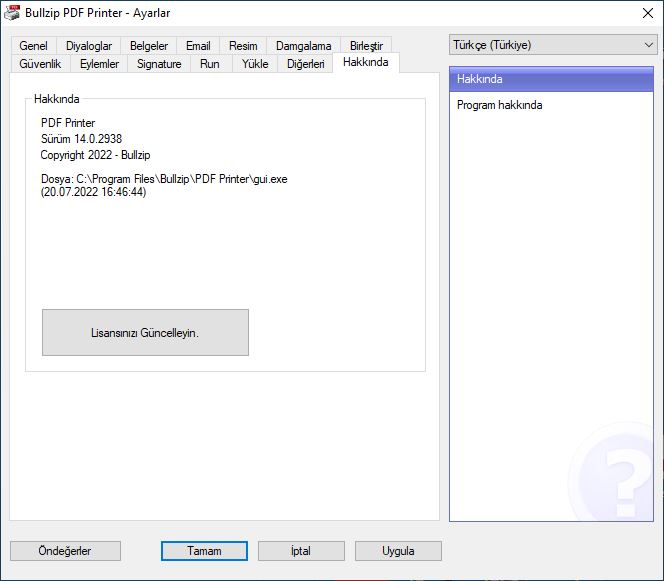Image resolution: width=664 pixels, height=581 pixels.
Task: Select the Email tab
Action: pyautogui.click(x=198, y=46)
